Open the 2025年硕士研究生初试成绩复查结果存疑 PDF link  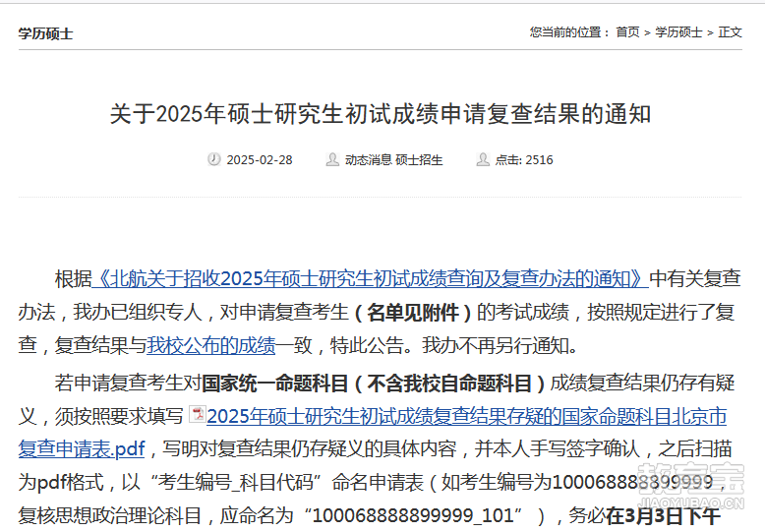coord(466,417)
